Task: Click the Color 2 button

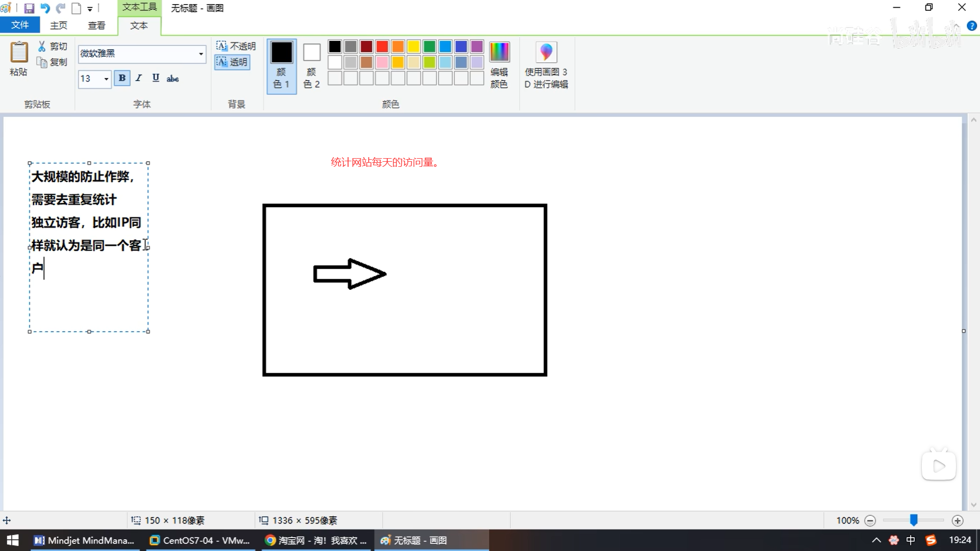Action: 311,65
